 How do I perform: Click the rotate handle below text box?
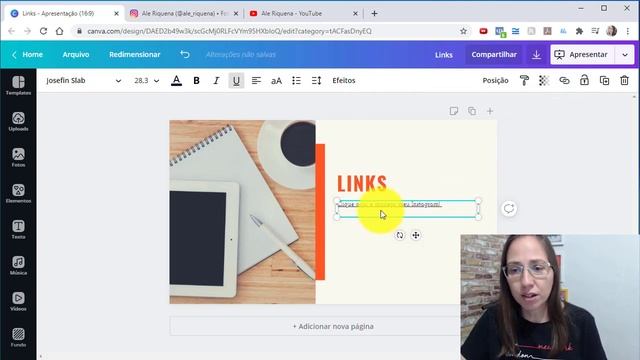[x=400, y=235]
